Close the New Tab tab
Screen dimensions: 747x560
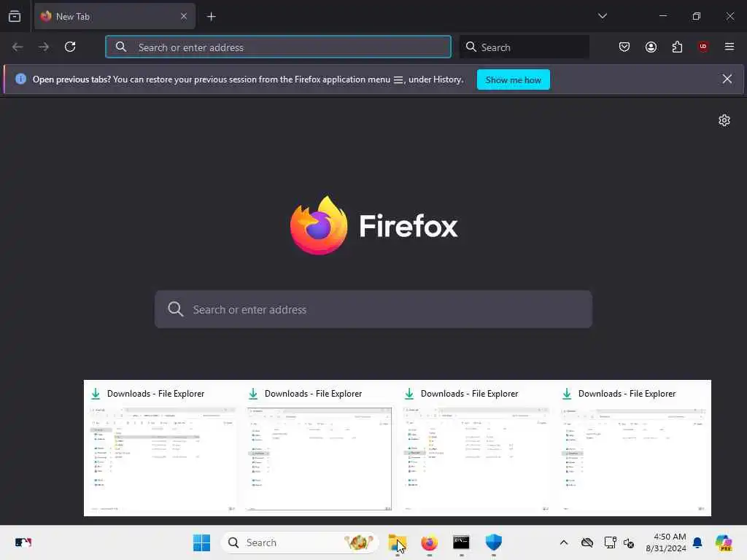[183, 16]
